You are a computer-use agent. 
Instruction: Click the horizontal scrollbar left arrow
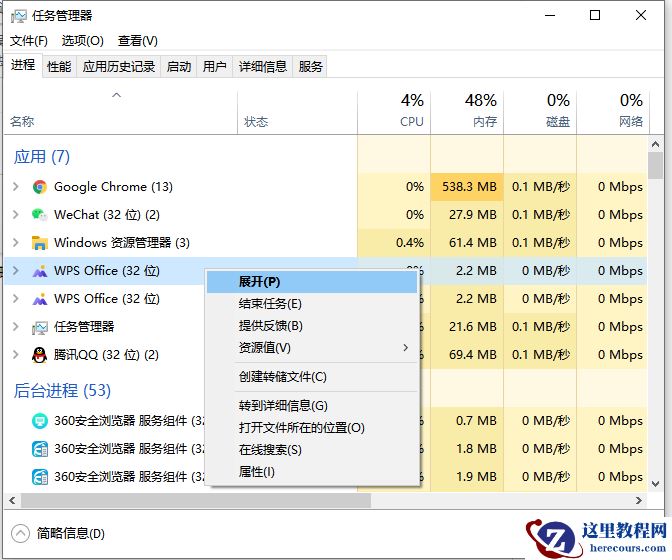(12, 500)
